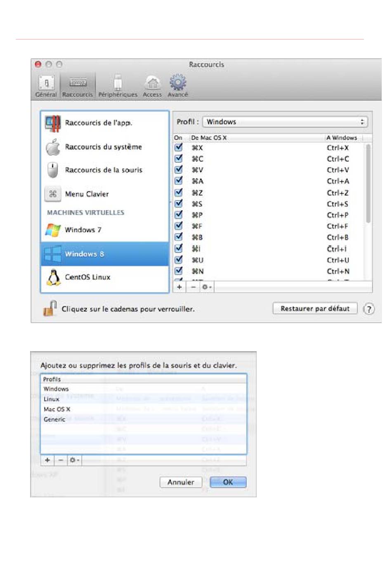Screen dimensions: 392x586
Task: Click the Windows 7 flag icon
Action: click(x=53, y=230)
